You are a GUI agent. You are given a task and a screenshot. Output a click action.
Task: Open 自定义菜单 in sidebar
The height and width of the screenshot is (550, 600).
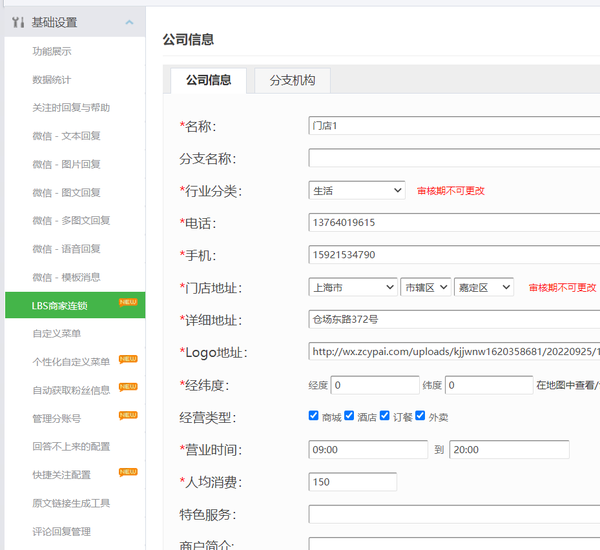pos(57,334)
